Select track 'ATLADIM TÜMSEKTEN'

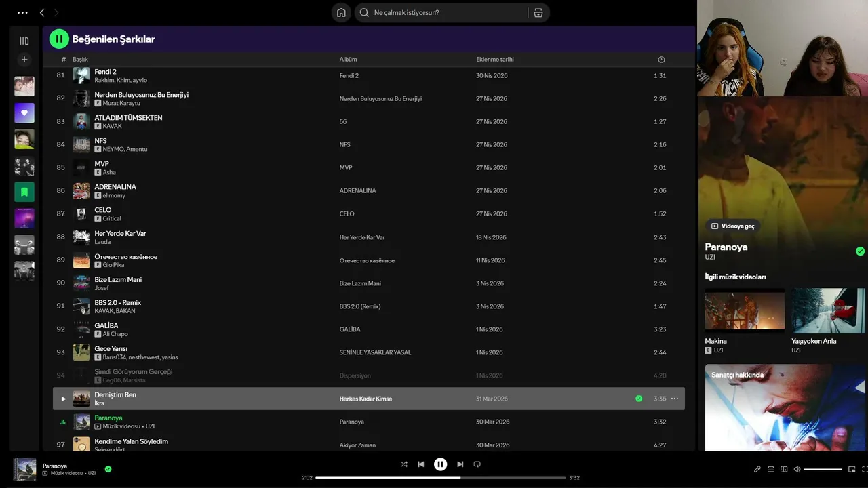click(128, 118)
